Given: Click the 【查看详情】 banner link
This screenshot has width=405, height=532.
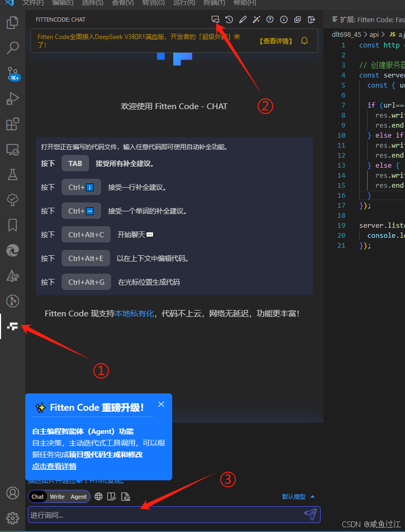Looking at the screenshot, I should [x=276, y=41].
